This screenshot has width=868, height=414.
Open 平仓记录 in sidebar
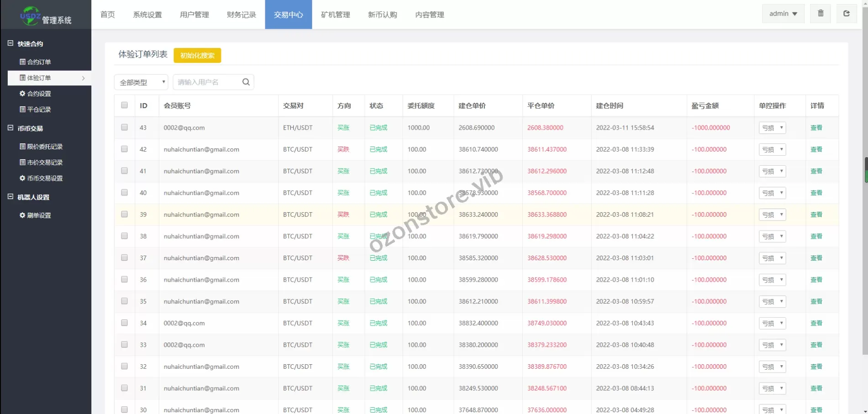pos(35,110)
